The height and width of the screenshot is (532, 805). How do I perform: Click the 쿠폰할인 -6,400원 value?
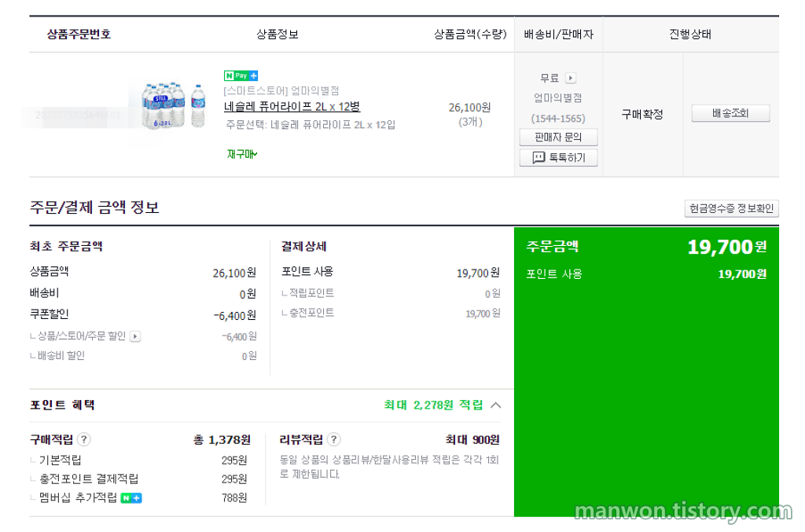pos(234,315)
